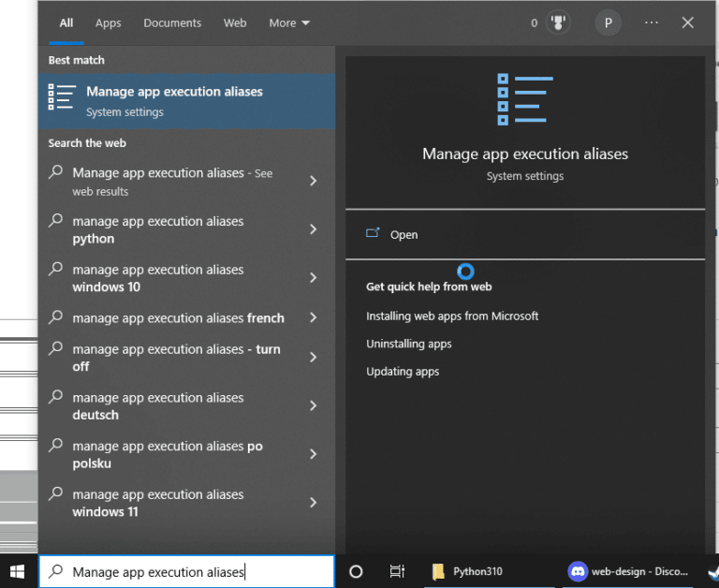The width and height of the screenshot is (719, 588).
Task: Expand arrow for aliases python suggestion
Action: click(313, 229)
